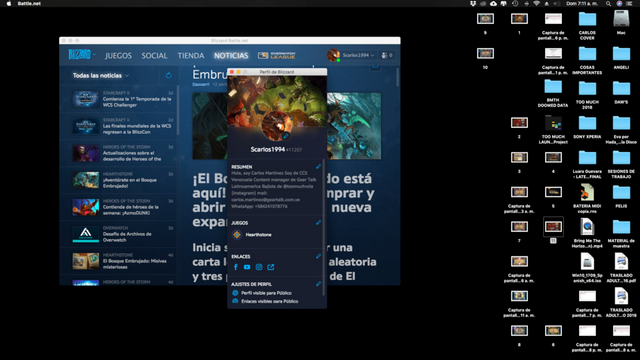Select the Mac hard drive desktop icon
Image resolution: width=640 pixels, height=360 pixels.
[x=621, y=19]
